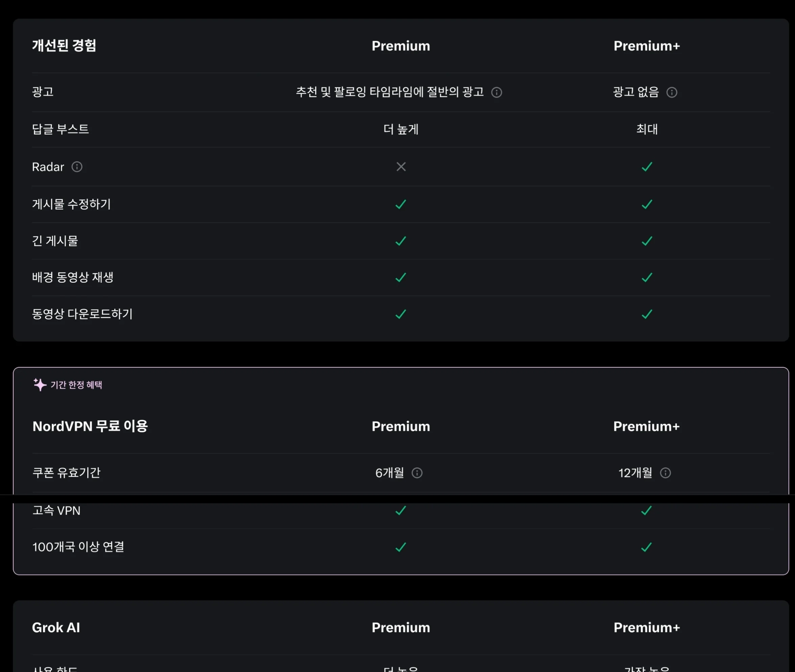Click Premium+ checkmark for 100개국 이상 연결
795x672 pixels.
[x=646, y=547]
